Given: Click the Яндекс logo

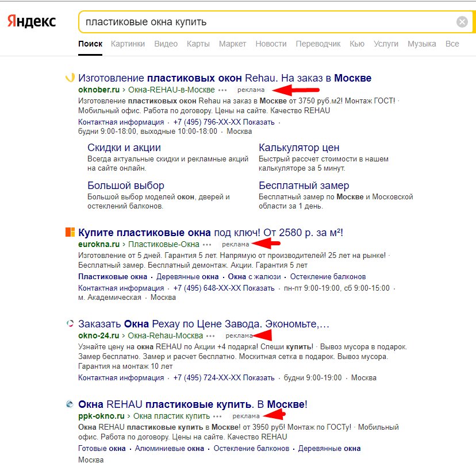Looking at the screenshot, I should coord(32,22).
